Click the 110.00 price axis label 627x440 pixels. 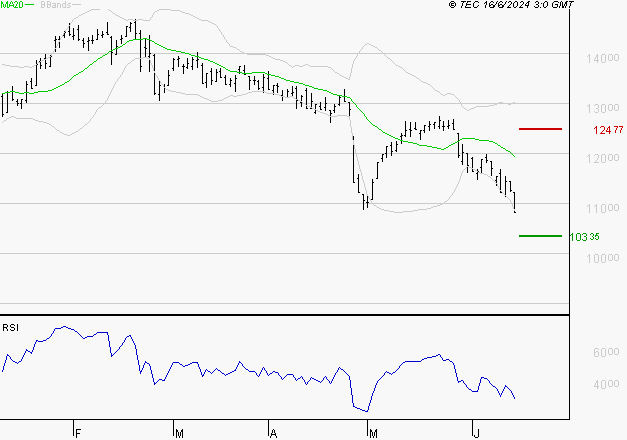pos(603,208)
